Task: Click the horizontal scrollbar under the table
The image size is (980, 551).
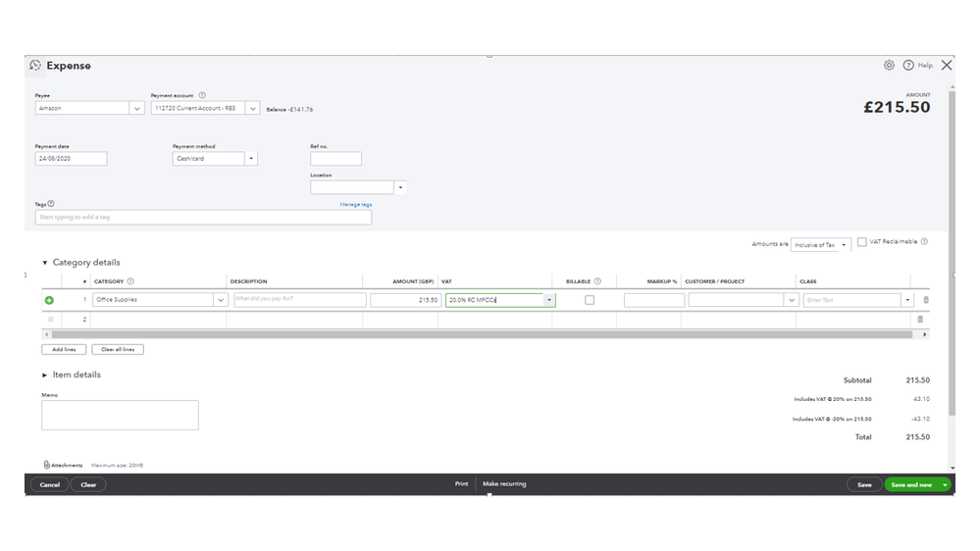Action: pos(482,335)
